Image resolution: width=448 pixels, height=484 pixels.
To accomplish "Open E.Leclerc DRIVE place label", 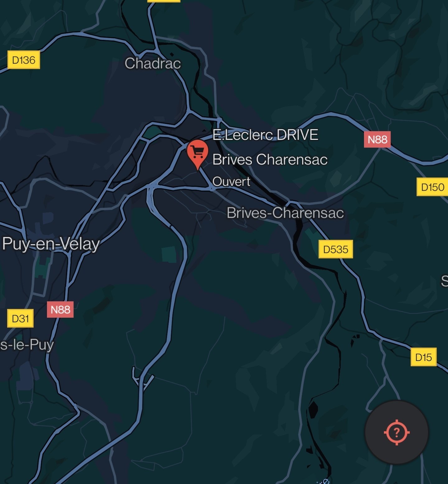I will pyautogui.click(x=265, y=135).
